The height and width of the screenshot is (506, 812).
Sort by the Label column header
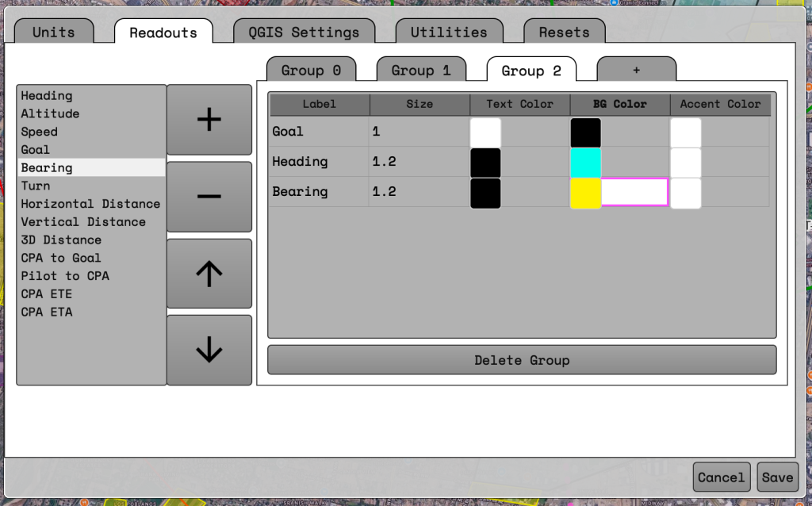320,104
